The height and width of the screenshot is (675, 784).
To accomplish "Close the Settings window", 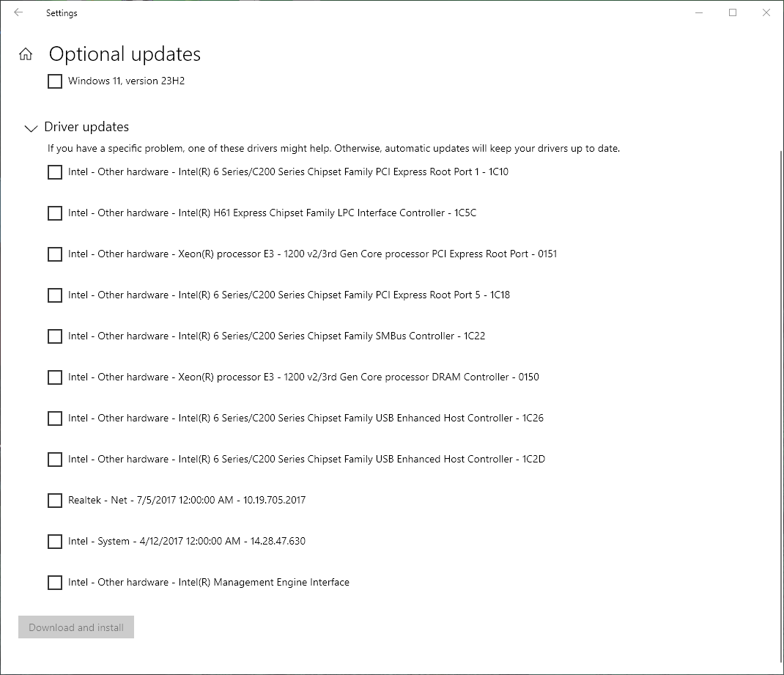I will coord(766,12).
